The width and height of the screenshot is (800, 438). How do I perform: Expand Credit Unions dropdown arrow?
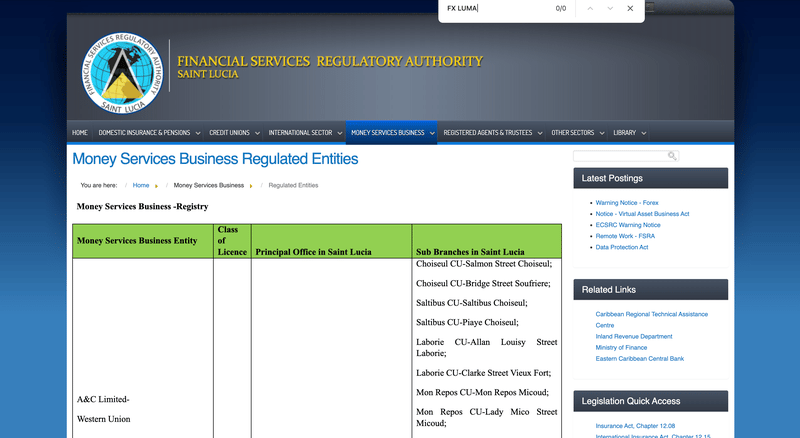tap(257, 133)
